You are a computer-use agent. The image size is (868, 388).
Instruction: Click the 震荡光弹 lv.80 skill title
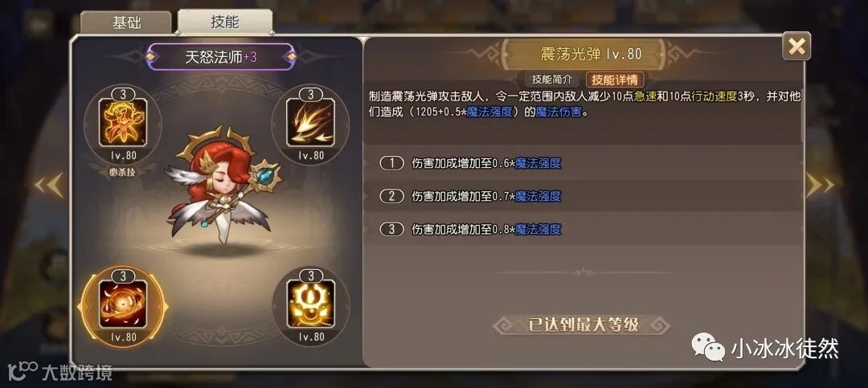(591, 54)
